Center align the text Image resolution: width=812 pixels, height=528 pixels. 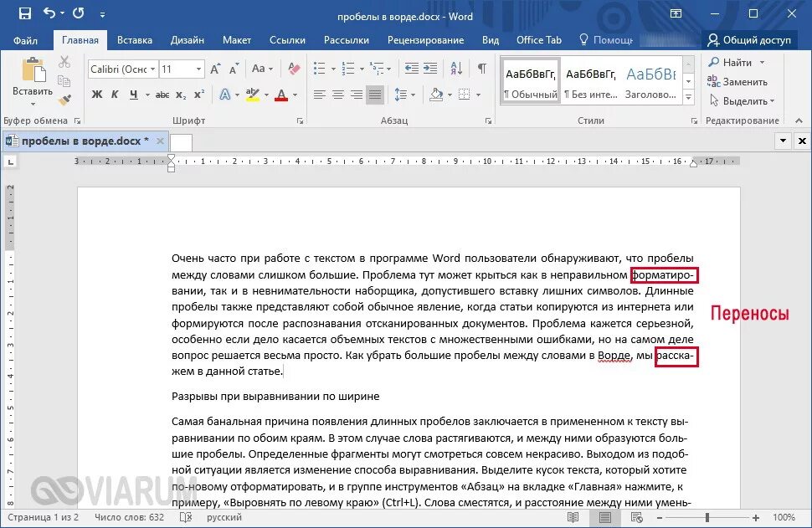coord(338,95)
